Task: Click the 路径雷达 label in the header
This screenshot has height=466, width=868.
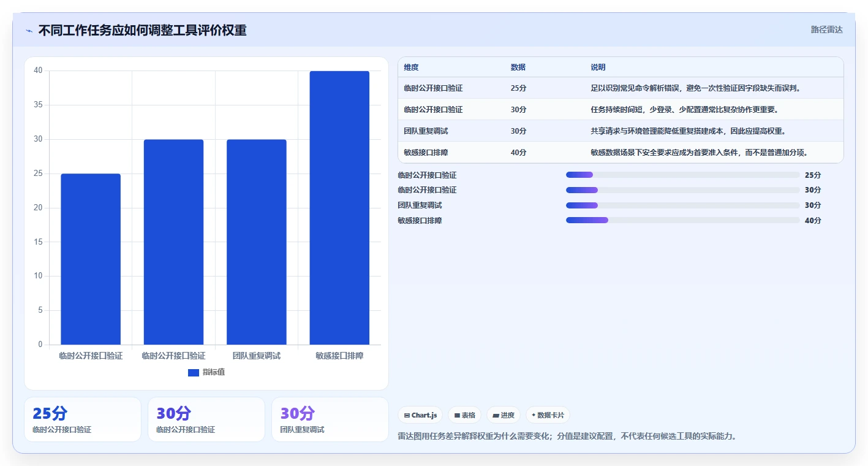Action: [826, 29]
